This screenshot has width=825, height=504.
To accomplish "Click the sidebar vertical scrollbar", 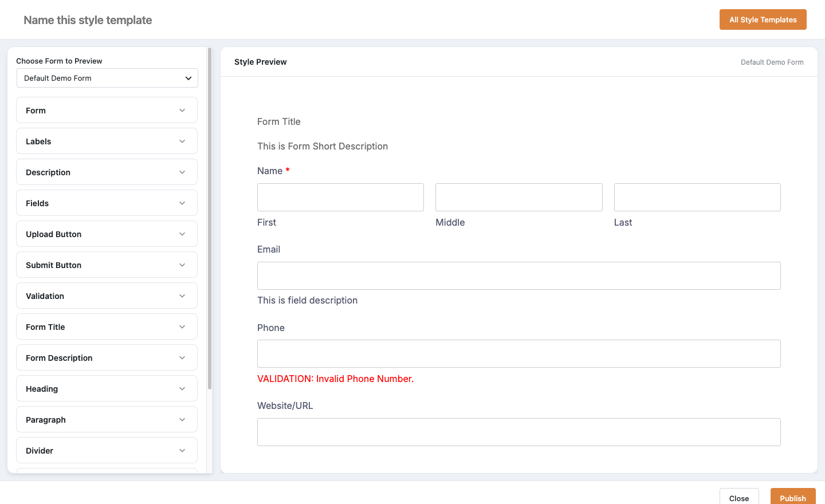I will [210, 218].
